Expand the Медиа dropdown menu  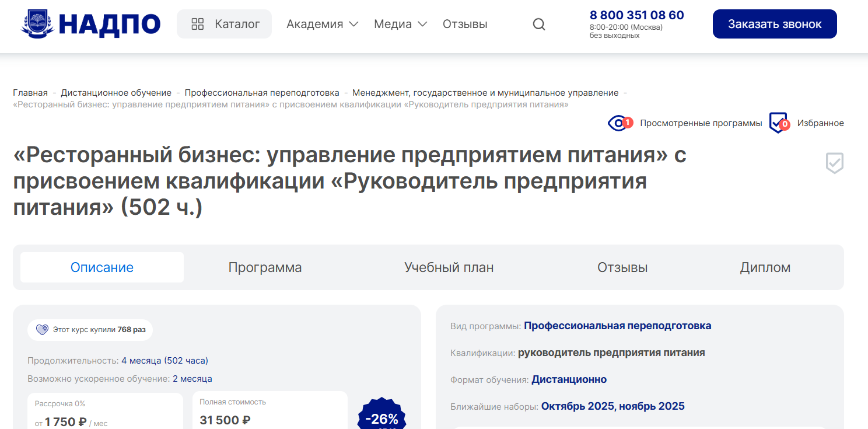pos(400,24)
